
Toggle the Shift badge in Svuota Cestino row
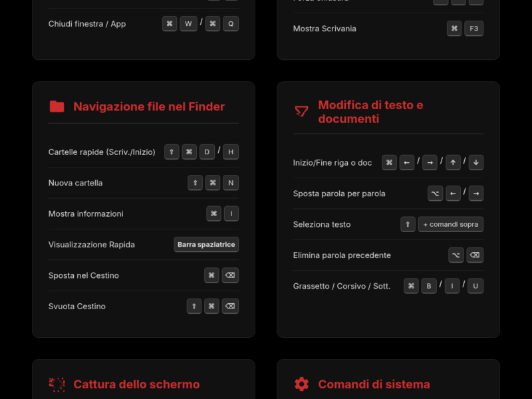(x=194, y=306)
